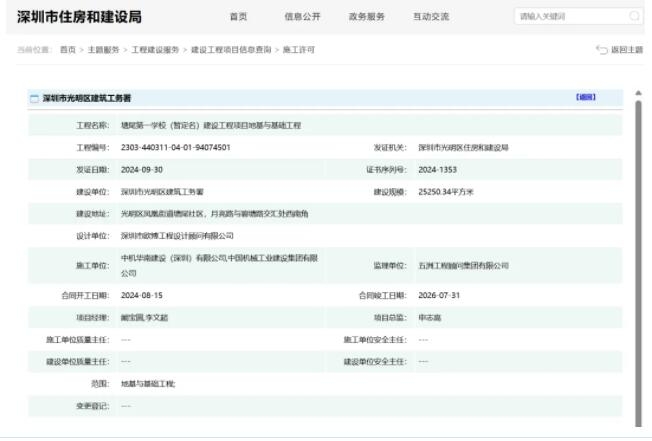Click the 深圳市住房和建设局 site title
Viewport: 652px width, 441px height.
pyautogui.click(x=79, y=17)
